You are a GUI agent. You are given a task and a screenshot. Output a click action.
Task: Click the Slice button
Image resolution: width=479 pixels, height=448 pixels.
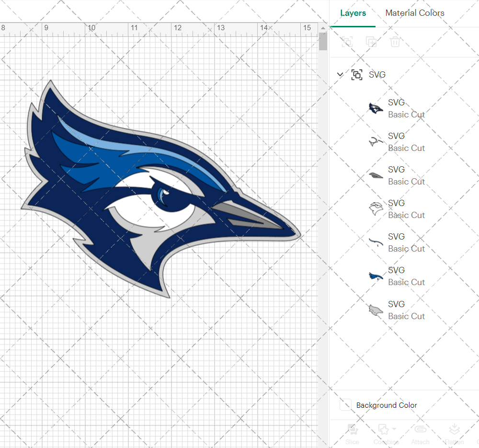tap(352, 434)
